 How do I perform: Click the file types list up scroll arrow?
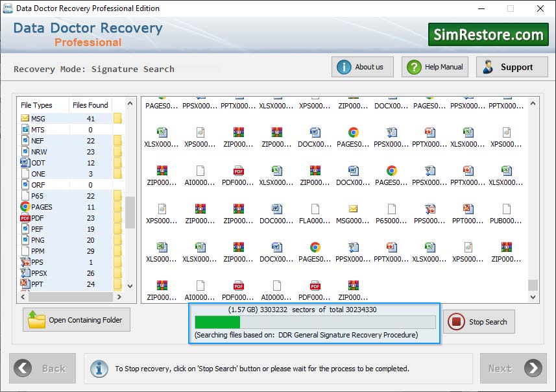coord(130,104)
